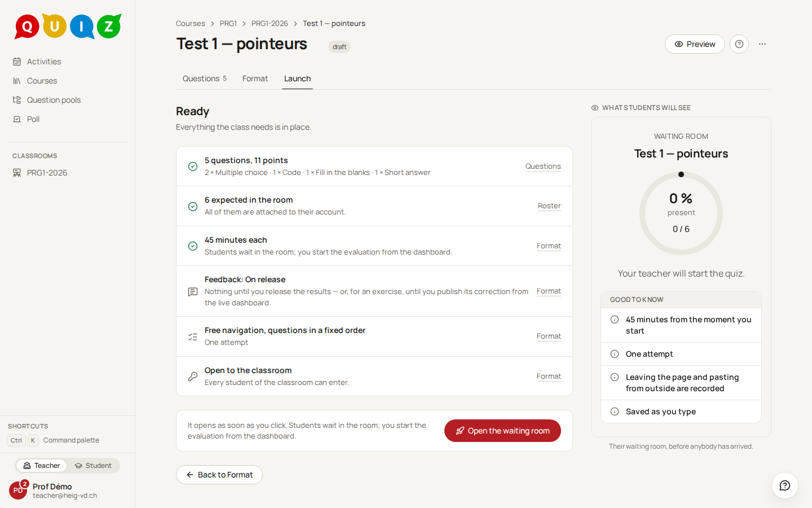Click the navigation checklist icon

(x=193, y=337)
